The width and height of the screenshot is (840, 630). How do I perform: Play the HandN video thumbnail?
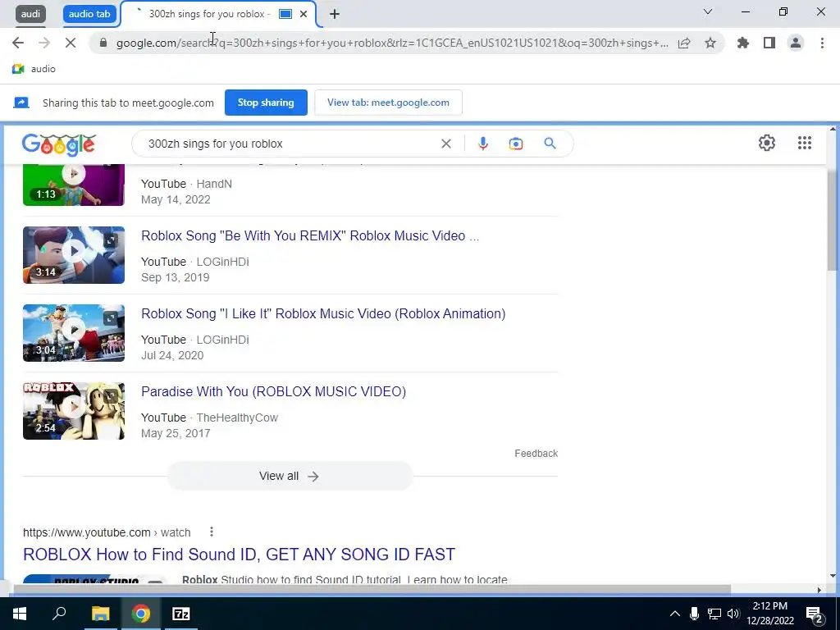click(x=73, y=185)
